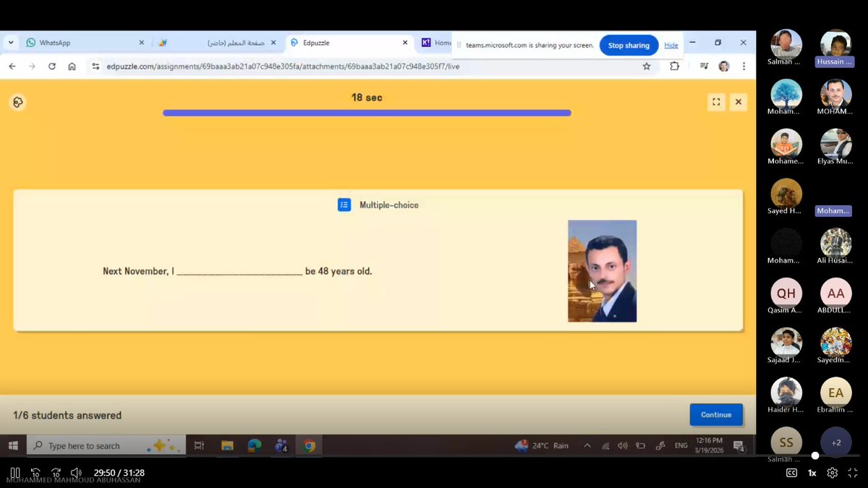Select participant Hussain's video tile
Viewport: 868px width, 488px height.
(835, 48)
